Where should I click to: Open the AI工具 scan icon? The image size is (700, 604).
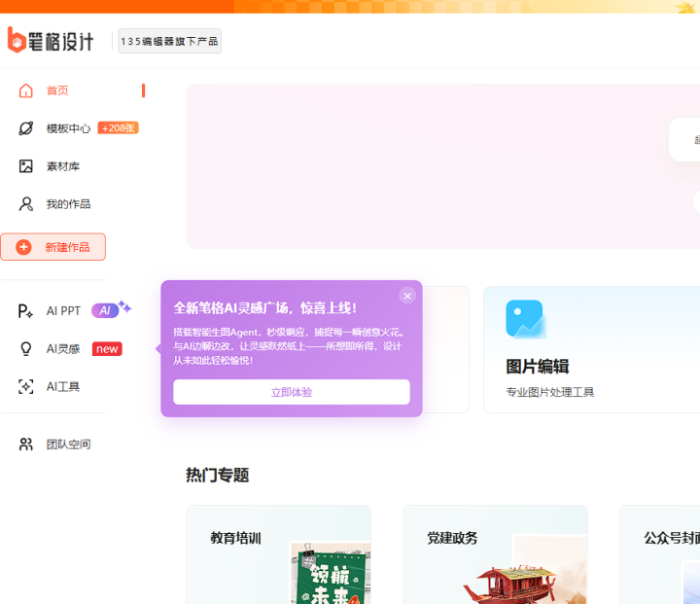pyautogui.click(x=26, y=386)
